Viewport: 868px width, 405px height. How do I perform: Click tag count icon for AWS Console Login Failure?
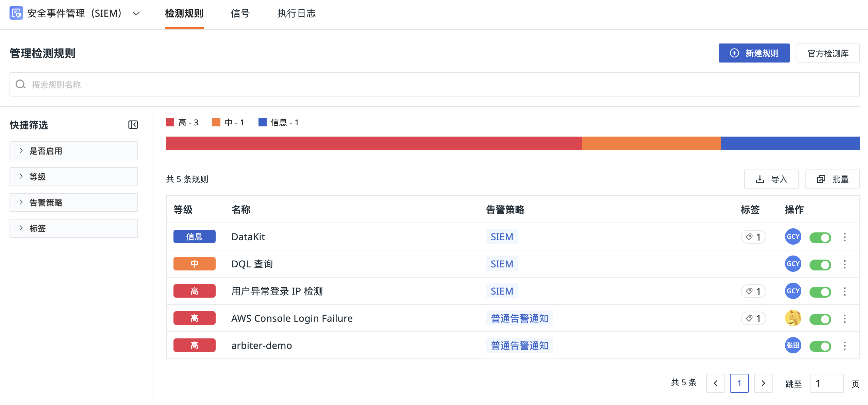tap(753, 318)
